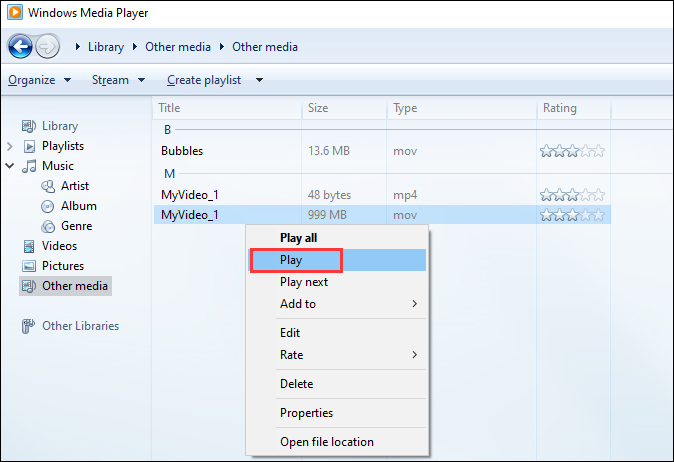The image size is (674, 462).
Task: Expand the Playlists tree node
Action: click(10, 146)
